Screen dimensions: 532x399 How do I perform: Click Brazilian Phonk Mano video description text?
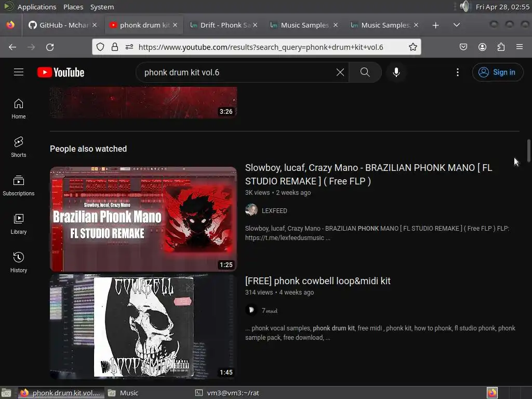(377, 233)
